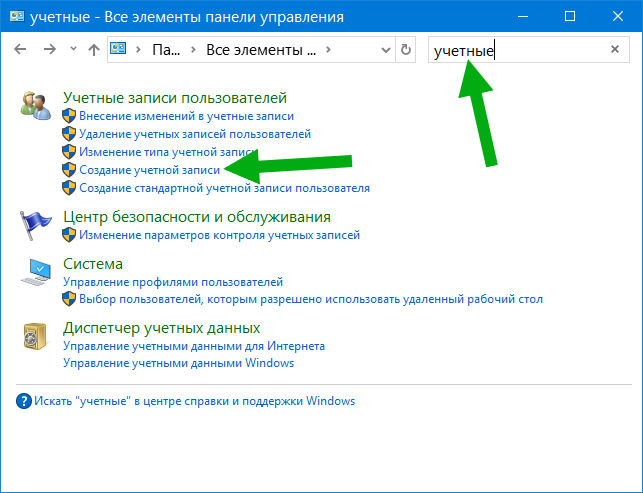This screenshot has width=643, height=493.
Task: Click the shield icon beside 'Выбор пользователей'
Action: click(69, 299)
